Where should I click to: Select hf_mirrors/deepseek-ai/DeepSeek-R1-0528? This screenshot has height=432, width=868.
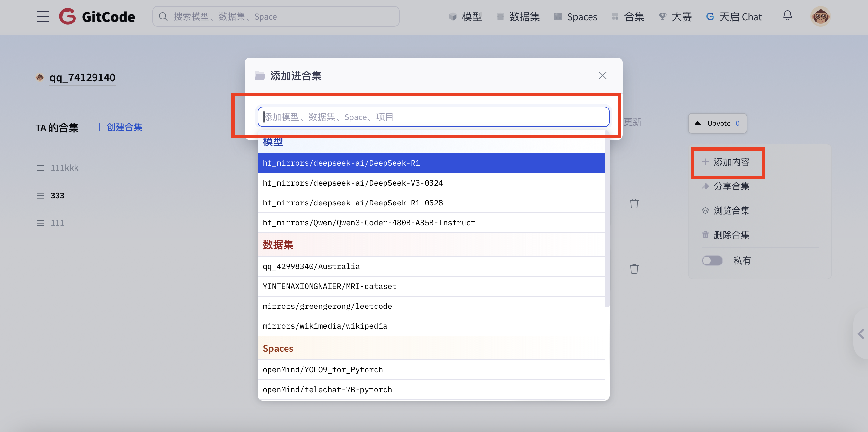coord(431,203)
